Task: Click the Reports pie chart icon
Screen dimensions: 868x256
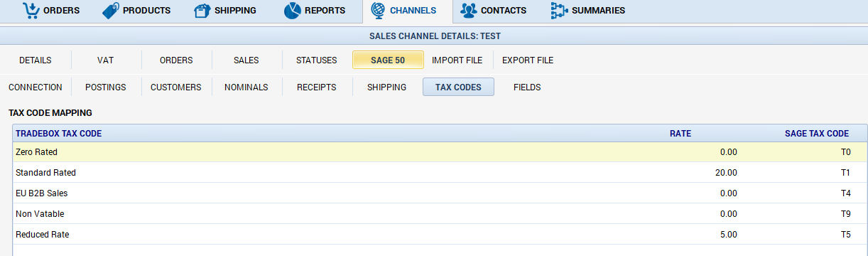Action: click(x=293, y=11)
